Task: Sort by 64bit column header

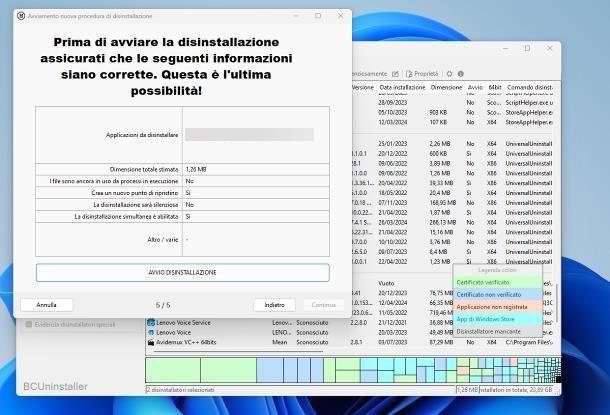Action: (495, 88)
